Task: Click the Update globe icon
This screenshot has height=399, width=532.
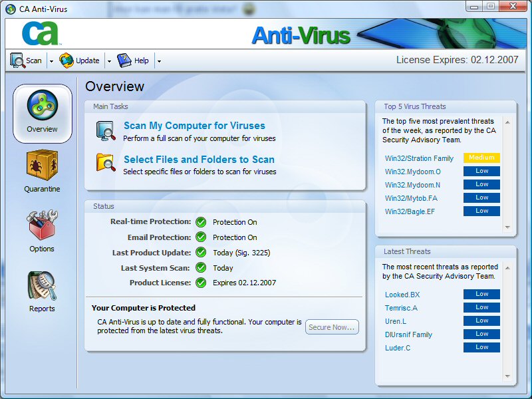Action: [66, 61]
